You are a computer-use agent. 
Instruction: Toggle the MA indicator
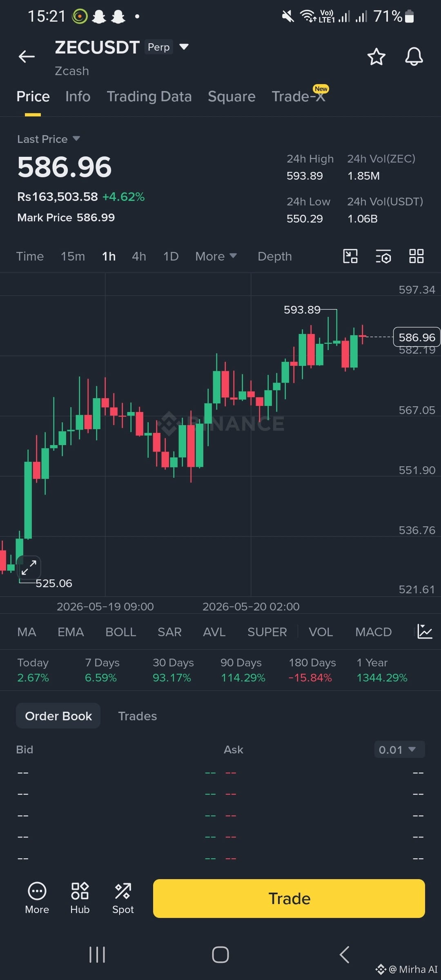click(27, 632)
